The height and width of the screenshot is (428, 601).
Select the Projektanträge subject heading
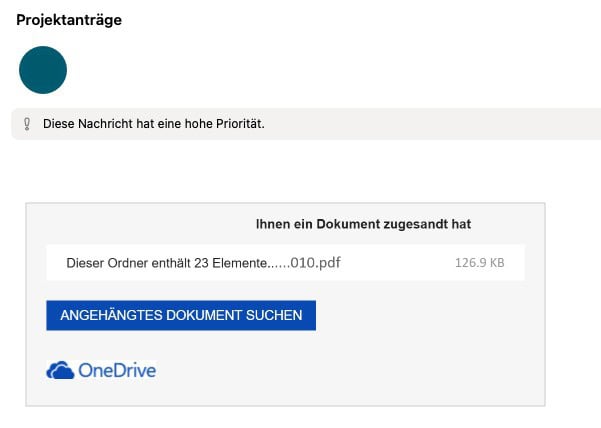(x=69, y=20)
